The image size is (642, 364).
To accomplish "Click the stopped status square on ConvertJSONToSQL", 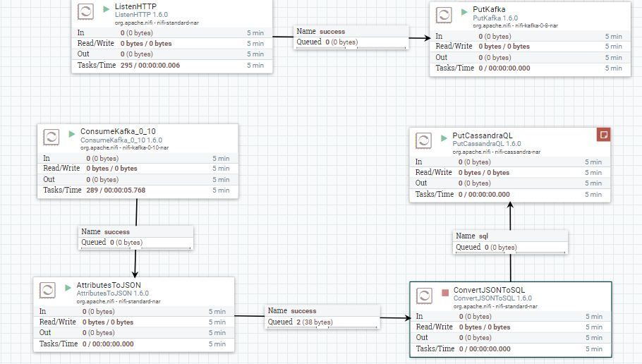I will (x=445, y=293).
